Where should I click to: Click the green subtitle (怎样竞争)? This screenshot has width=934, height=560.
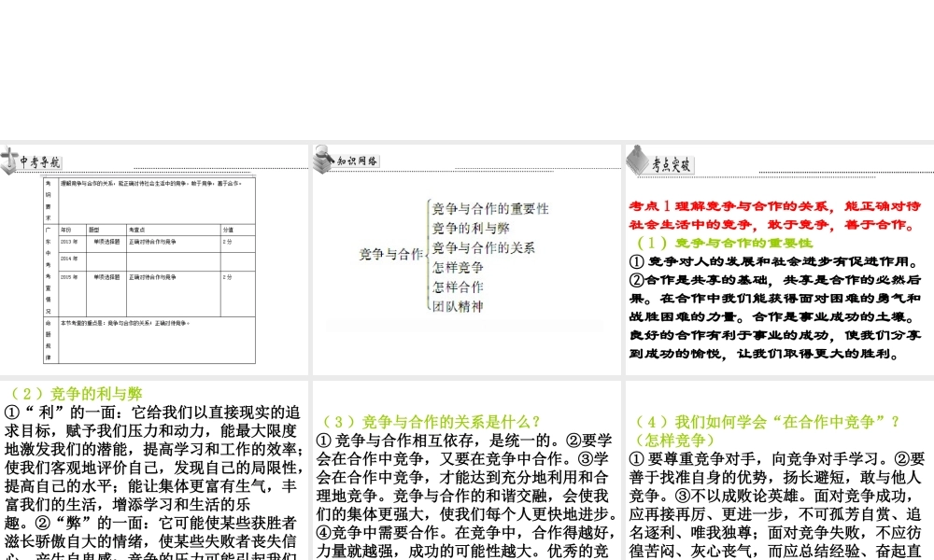675,441
